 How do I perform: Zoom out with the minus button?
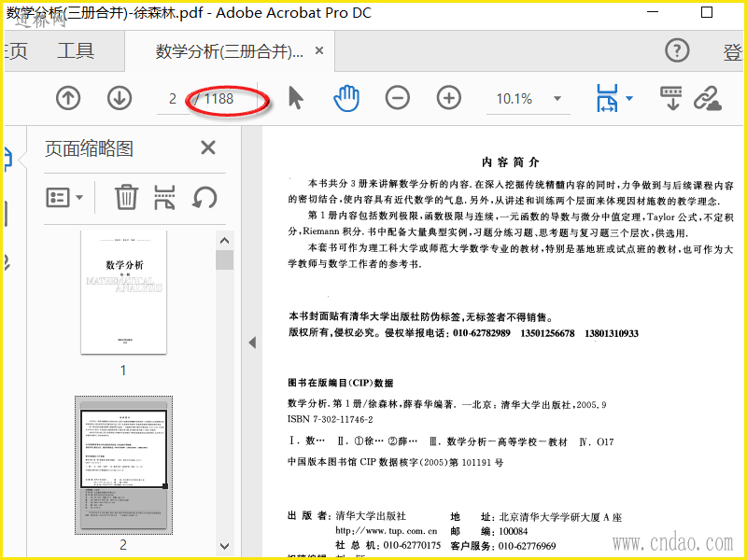(x=398, y=98)
